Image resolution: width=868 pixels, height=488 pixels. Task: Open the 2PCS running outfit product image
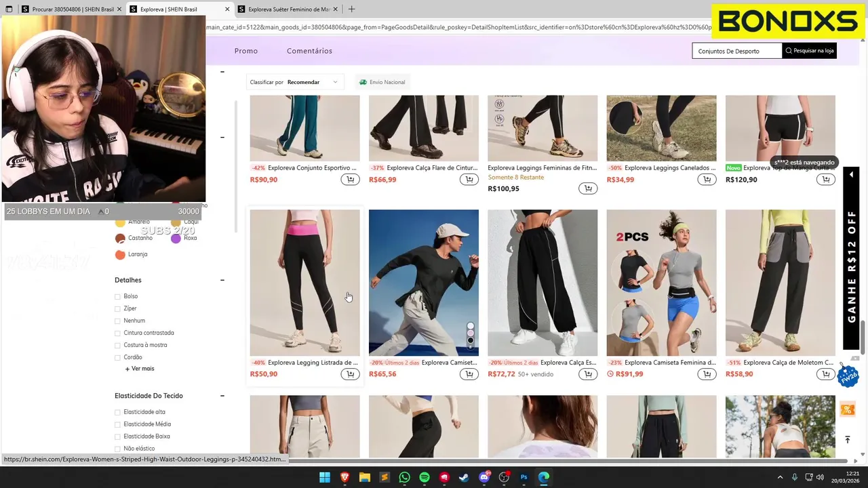coord(661,283)
